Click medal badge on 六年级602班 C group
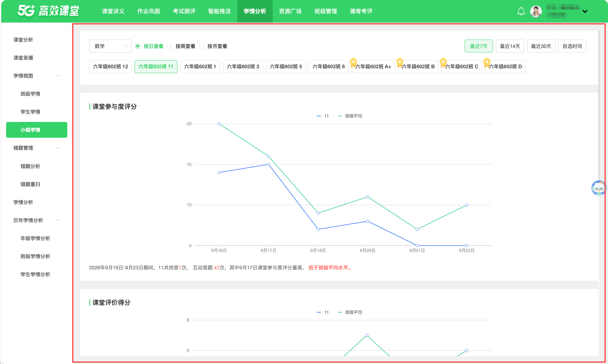The width and height of the screenshot is (608, 364). pyautogui.click(x=443, y=62)
